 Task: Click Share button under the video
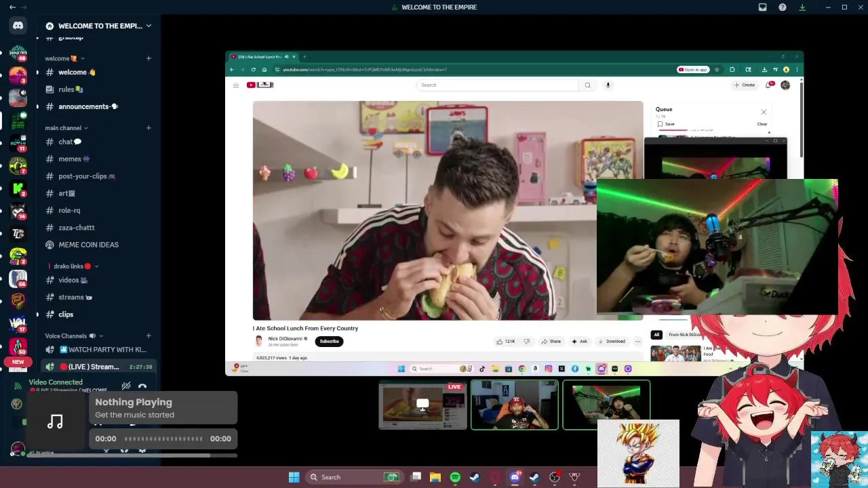tap(551, 341)
